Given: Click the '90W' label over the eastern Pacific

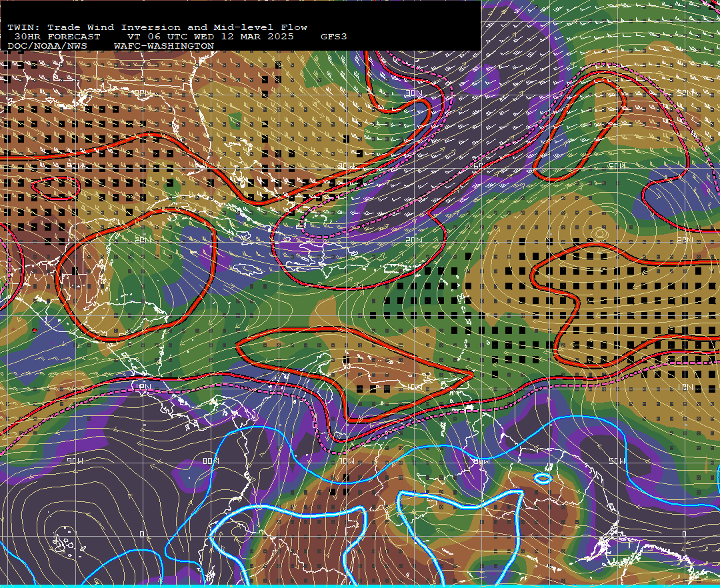Looking at the screenshot, I should pyautogui.click(x=75, y=461).
